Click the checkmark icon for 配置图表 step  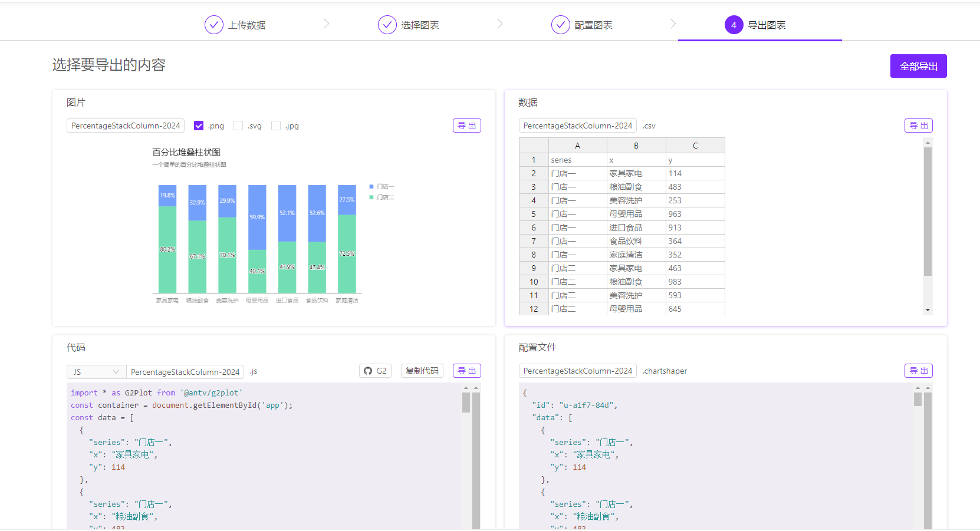point(560,25)
